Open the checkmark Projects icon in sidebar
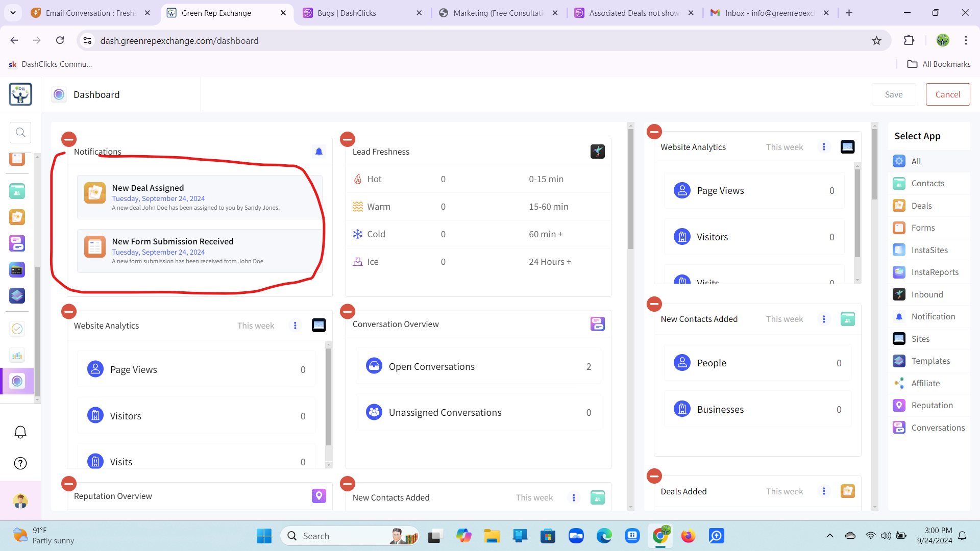This screenshot has height=551, width=980. pos(17,329)
